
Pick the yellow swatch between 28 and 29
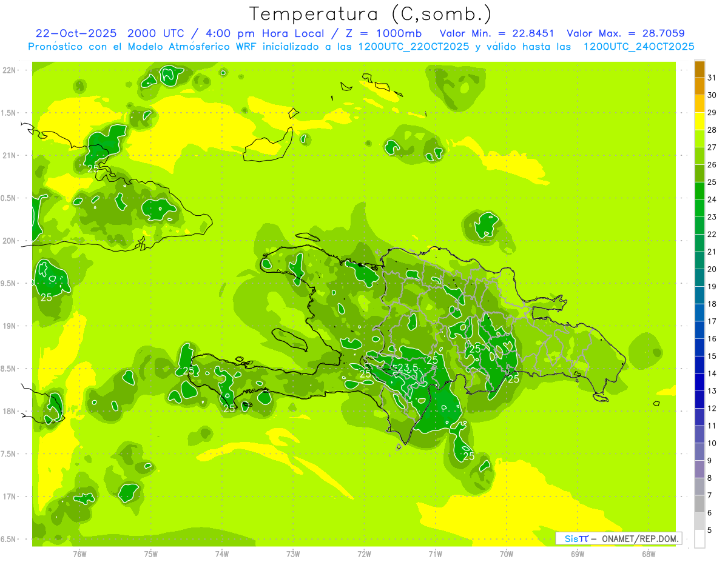click(699, 121)
